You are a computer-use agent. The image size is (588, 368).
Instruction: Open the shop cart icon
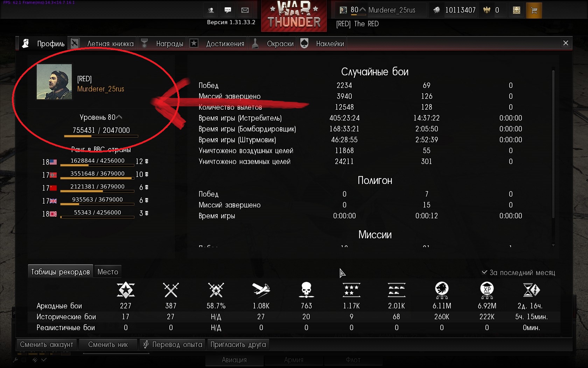coord(534,11)
